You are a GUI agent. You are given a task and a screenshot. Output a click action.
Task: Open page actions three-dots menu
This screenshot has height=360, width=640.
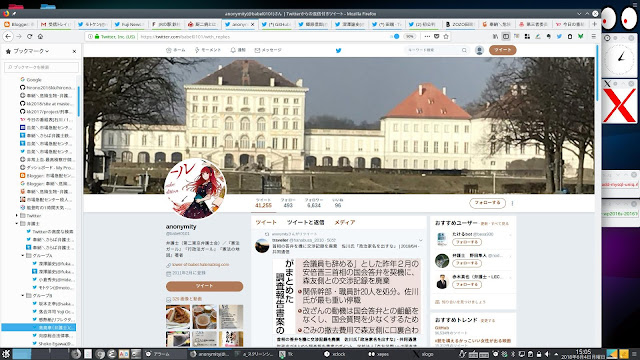[x=427, y=36]
